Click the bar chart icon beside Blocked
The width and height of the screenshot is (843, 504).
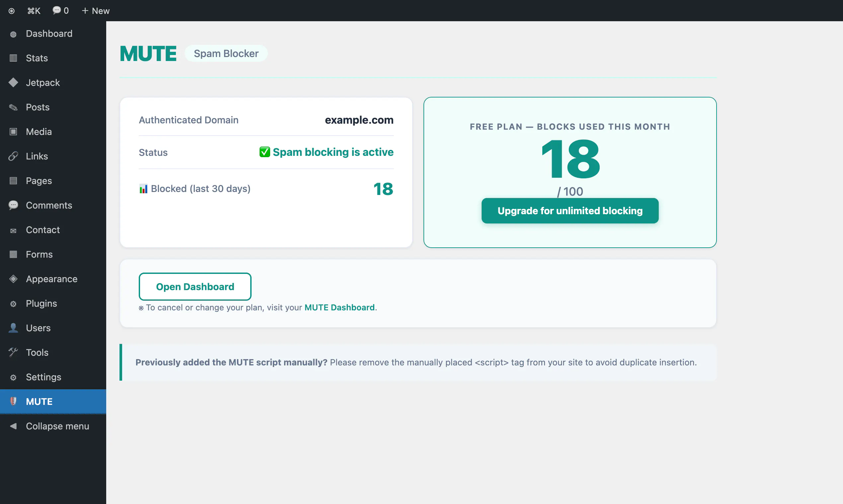click(x=143, y=189)
